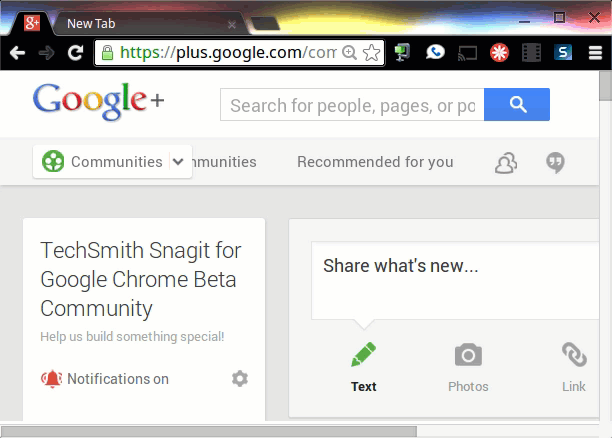Toggle the Notifications on bell
Image resolution: width=612 pixels, height=438 pixels.
tap(51, 379)
